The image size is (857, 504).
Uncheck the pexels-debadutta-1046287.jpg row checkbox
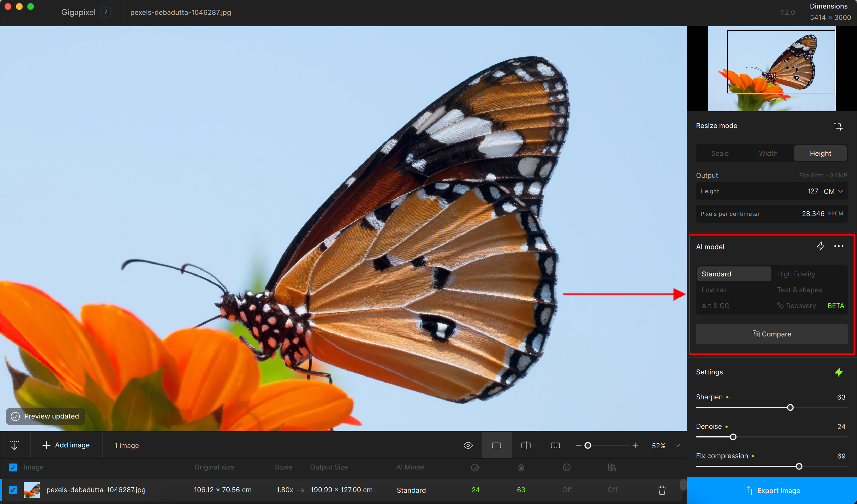point(13,490)
